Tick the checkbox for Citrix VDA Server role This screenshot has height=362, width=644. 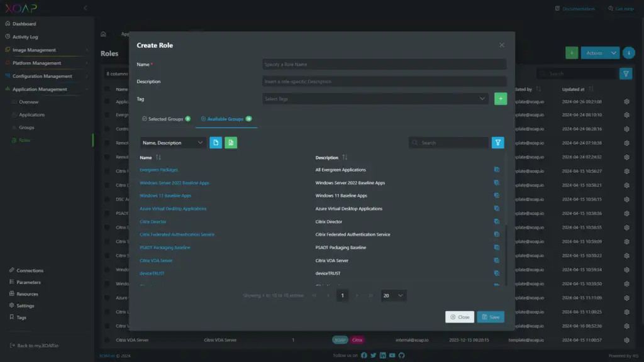[107, 340]
